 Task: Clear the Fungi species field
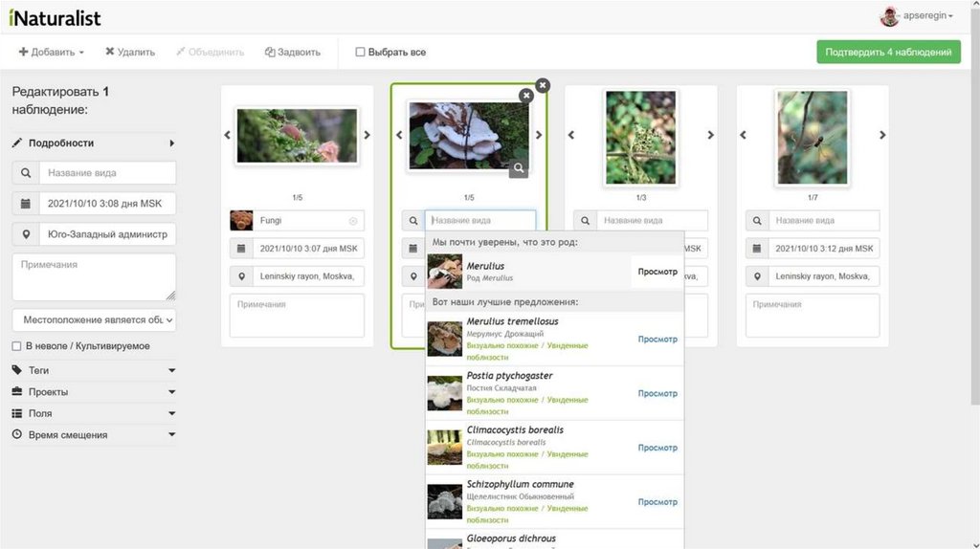(x=353, y=221)
